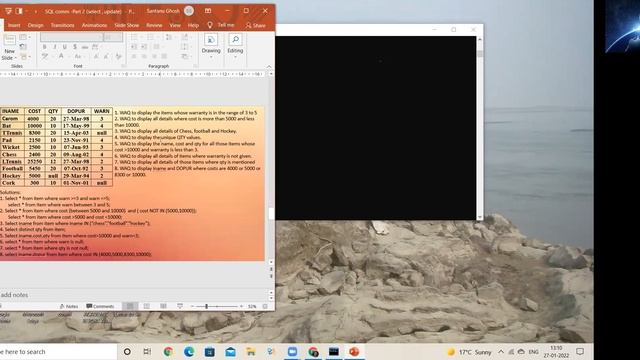Toggle Align Right in Paragraph group
Image resolution: width=640 pixels, height=360 pixels.
(154, 56)
